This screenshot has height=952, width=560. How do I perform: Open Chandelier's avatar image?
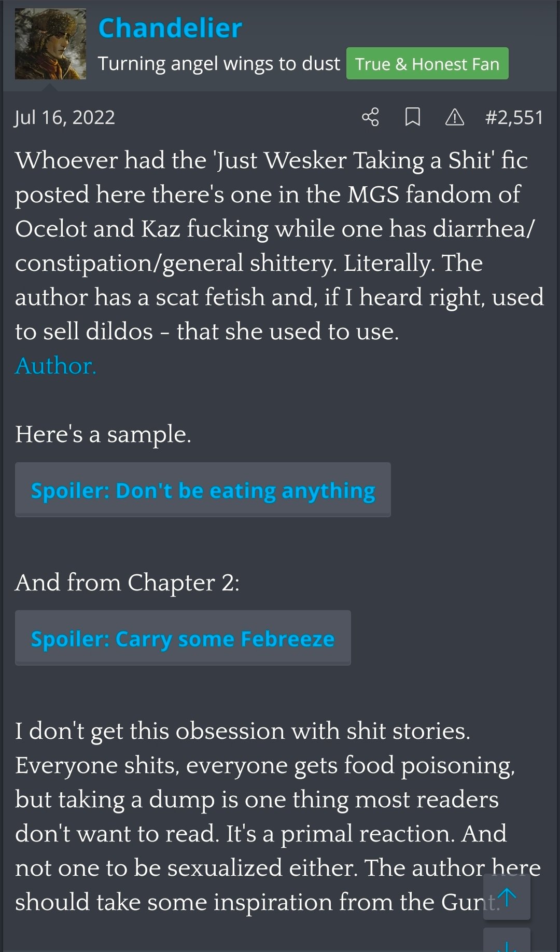pyautogui.click(x=50, y=44)
